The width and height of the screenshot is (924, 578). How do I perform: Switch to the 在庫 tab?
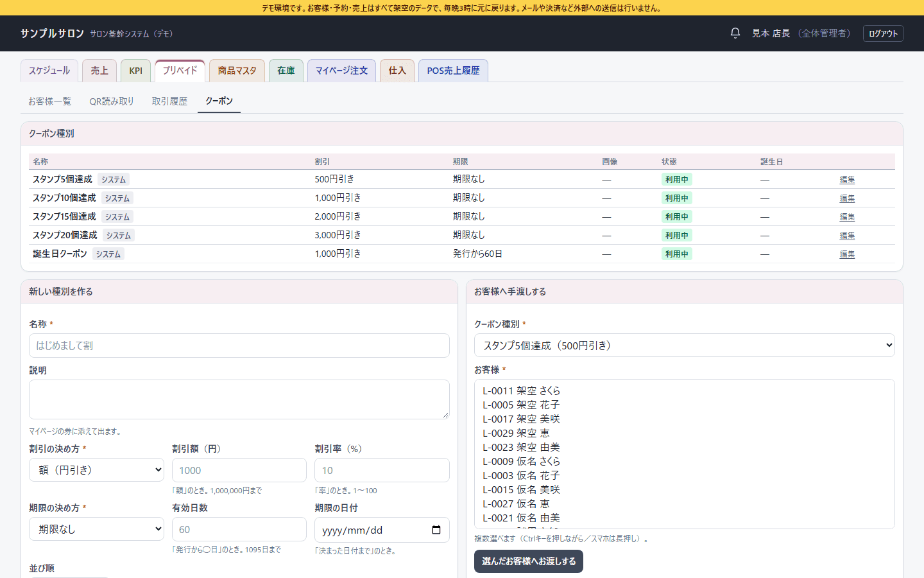tap(286, 71)
